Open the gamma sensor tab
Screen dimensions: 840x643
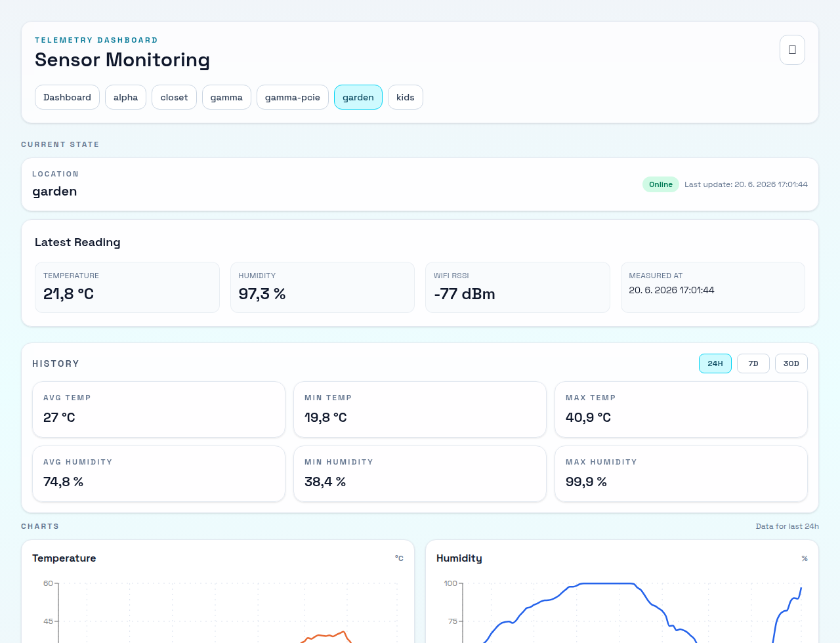[x=226, y=97]
